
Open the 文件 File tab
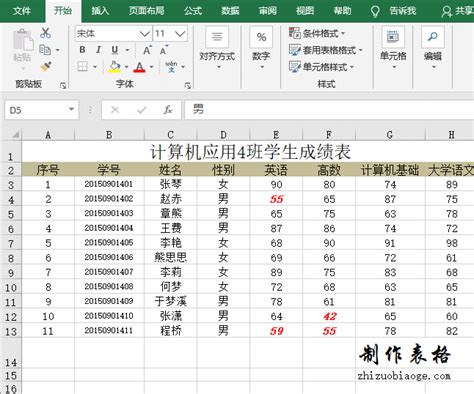[22, 11]
